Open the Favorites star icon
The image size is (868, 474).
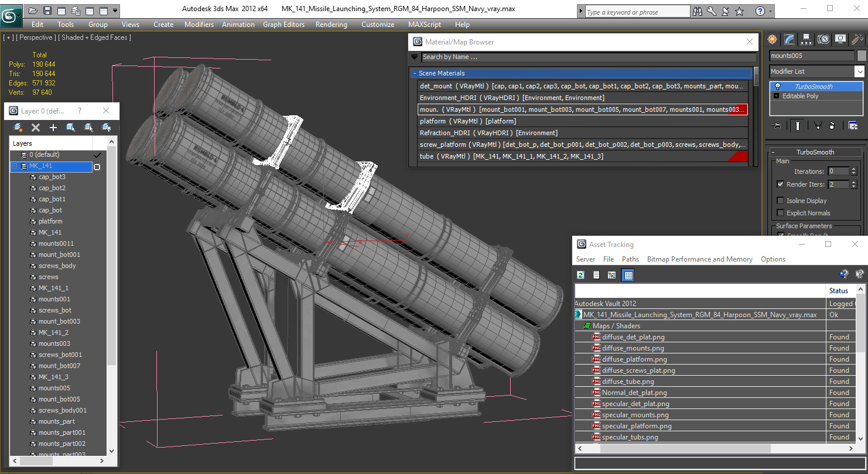pyautogui.click(x=740, y=11)
